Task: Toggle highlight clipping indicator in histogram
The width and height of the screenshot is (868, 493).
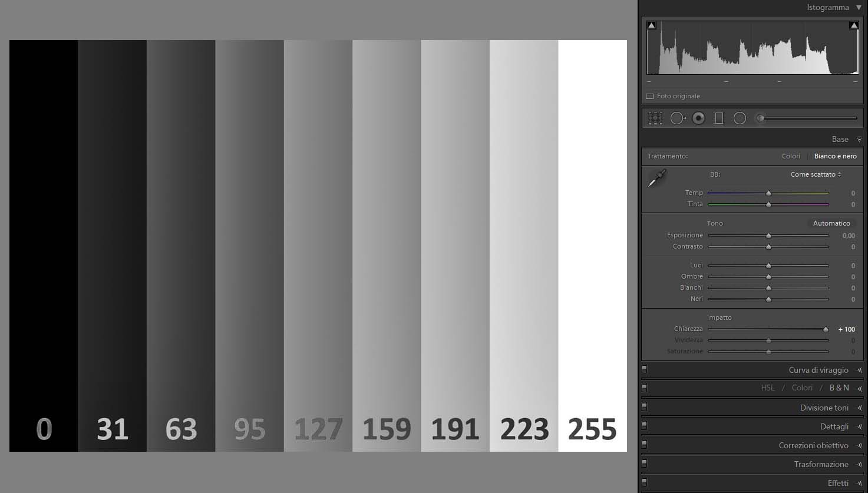Action: coord(853,25)
